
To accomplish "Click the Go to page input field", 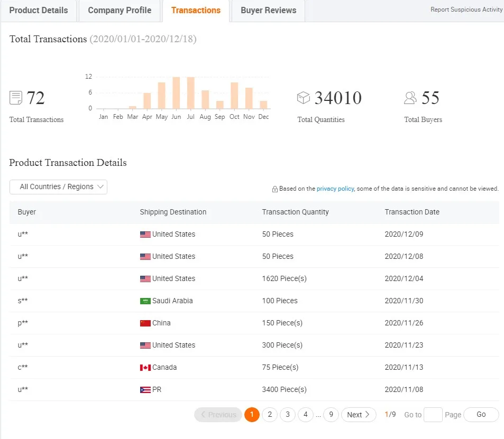I will (x=433, y=415).
